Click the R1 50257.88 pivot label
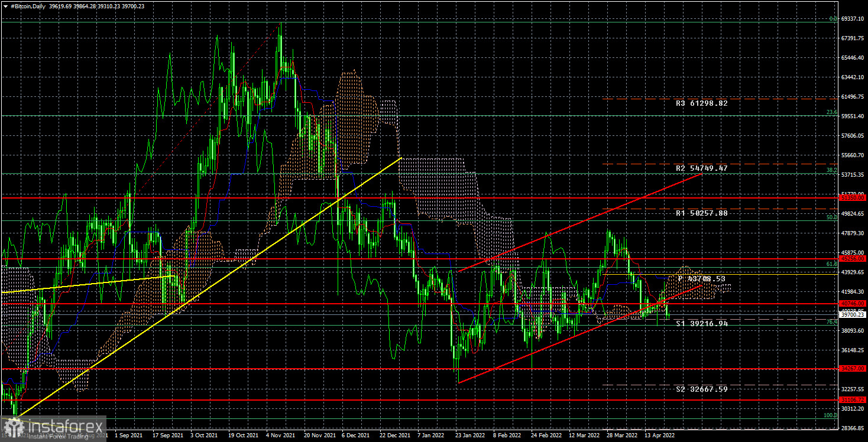Image resolution: width=868 pixels, height=442 pixels. click(702, 213)
